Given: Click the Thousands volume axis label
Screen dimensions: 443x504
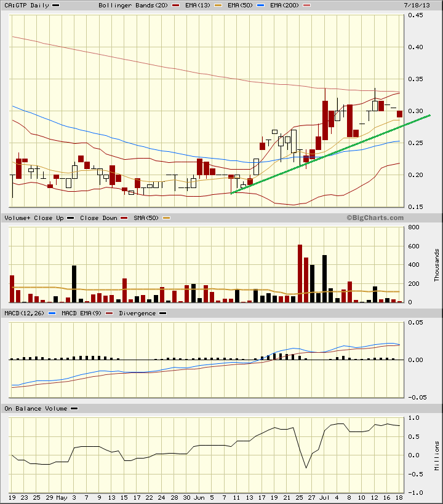Looking at the screenshot, I should (x=437, y=264).
